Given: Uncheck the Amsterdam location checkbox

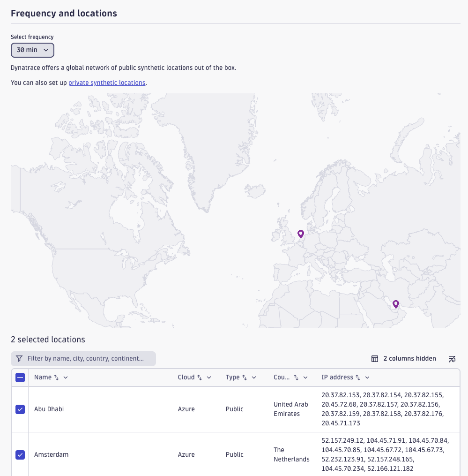Looking at the screenshot, I should click(20, 454).
